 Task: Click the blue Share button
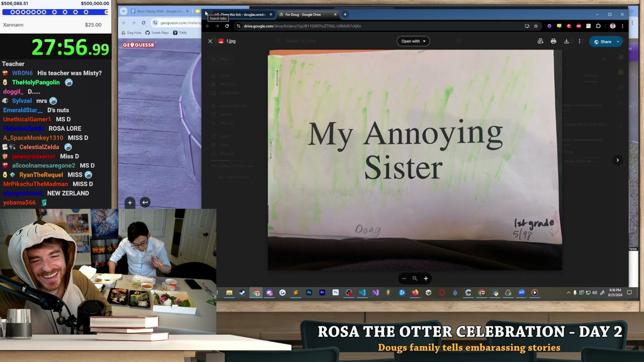pos(603,42)
